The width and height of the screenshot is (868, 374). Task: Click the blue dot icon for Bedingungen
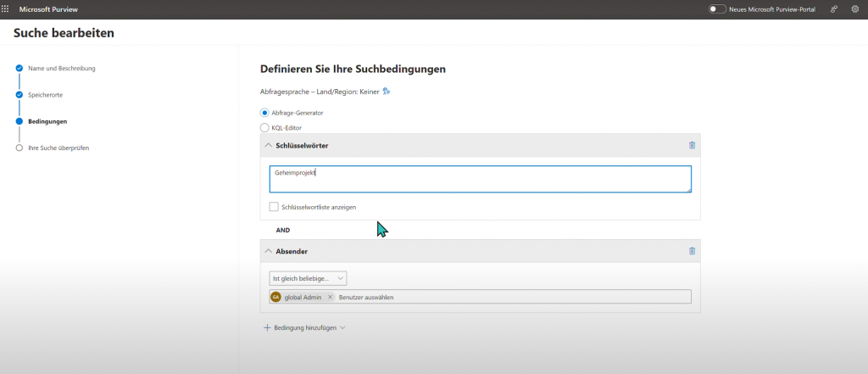[19, 121]
